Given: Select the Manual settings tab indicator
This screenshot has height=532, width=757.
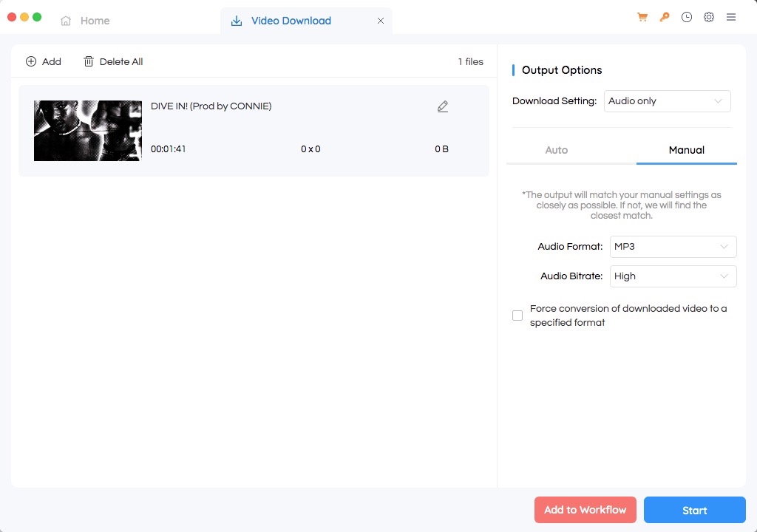Looking at the screenshot, I should click(686, 150).
